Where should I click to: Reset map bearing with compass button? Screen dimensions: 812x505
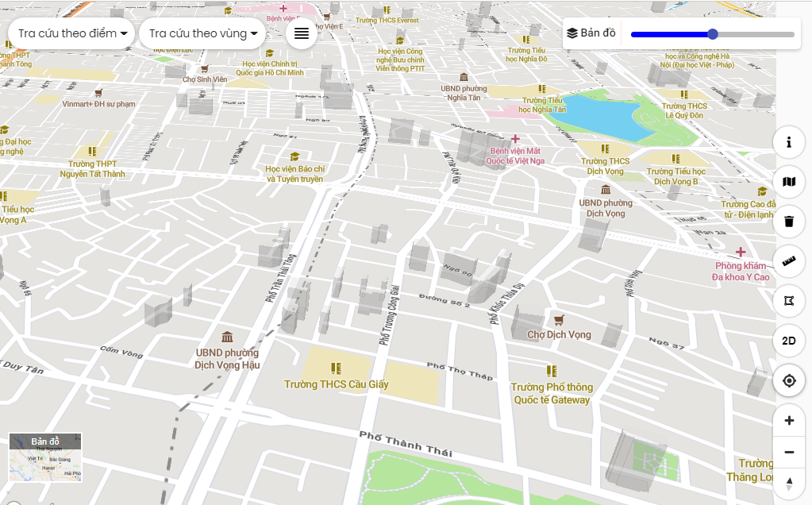pyautogui.click(x=789, y=484)
